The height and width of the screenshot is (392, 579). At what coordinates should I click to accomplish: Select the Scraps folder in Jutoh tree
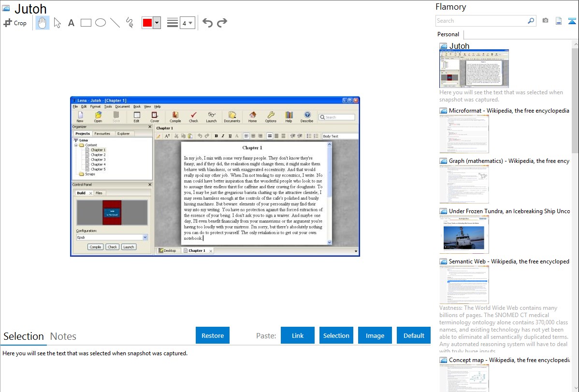click(90, 174)
